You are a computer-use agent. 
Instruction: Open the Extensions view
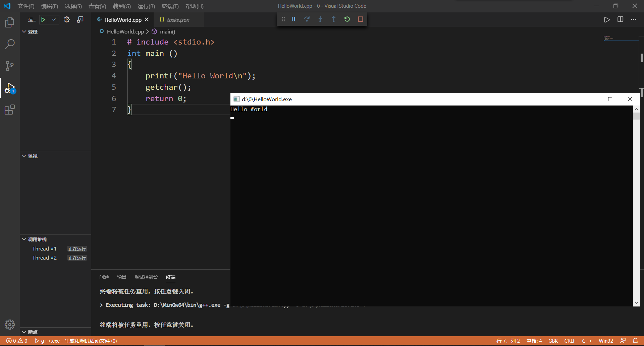pos(10,110)
